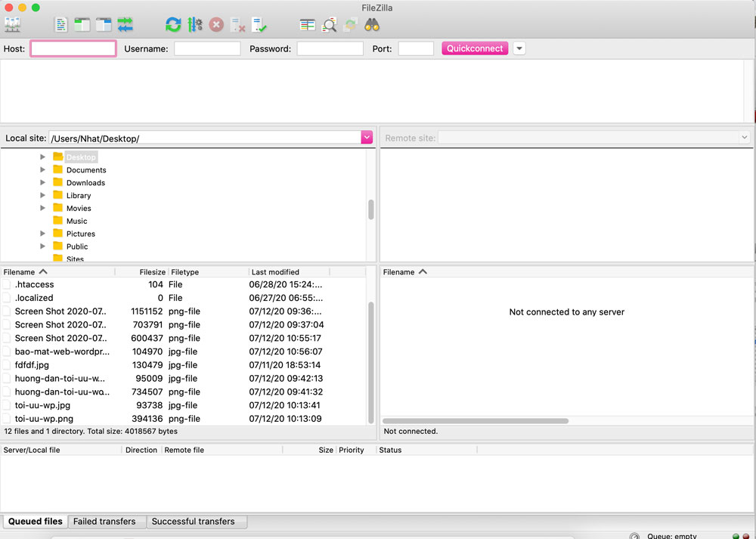Sort local files by Filesize column
This screenshot has width=756, height=539.
pos(142,272)
